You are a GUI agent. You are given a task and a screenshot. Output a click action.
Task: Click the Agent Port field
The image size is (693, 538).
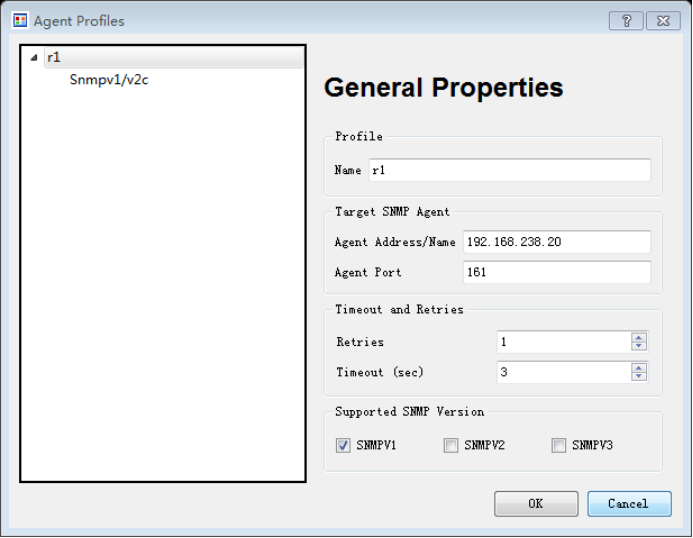pos(557,272)
